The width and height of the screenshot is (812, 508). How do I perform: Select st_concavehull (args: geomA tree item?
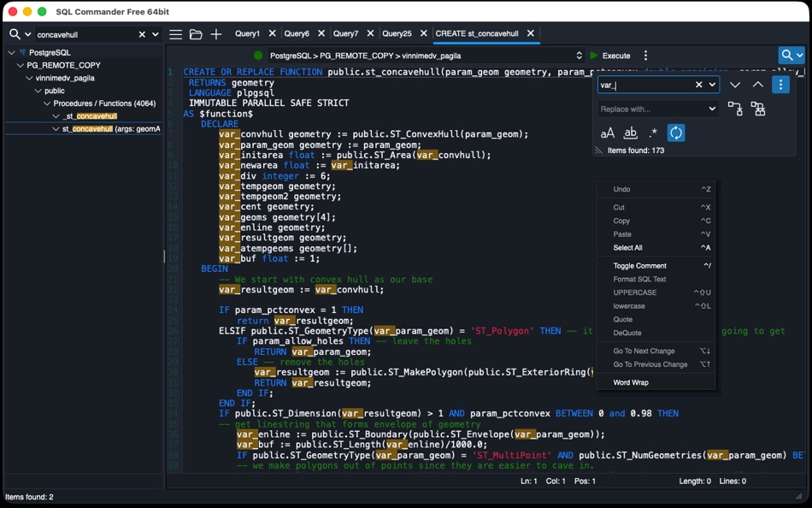(x=111, y=128)
